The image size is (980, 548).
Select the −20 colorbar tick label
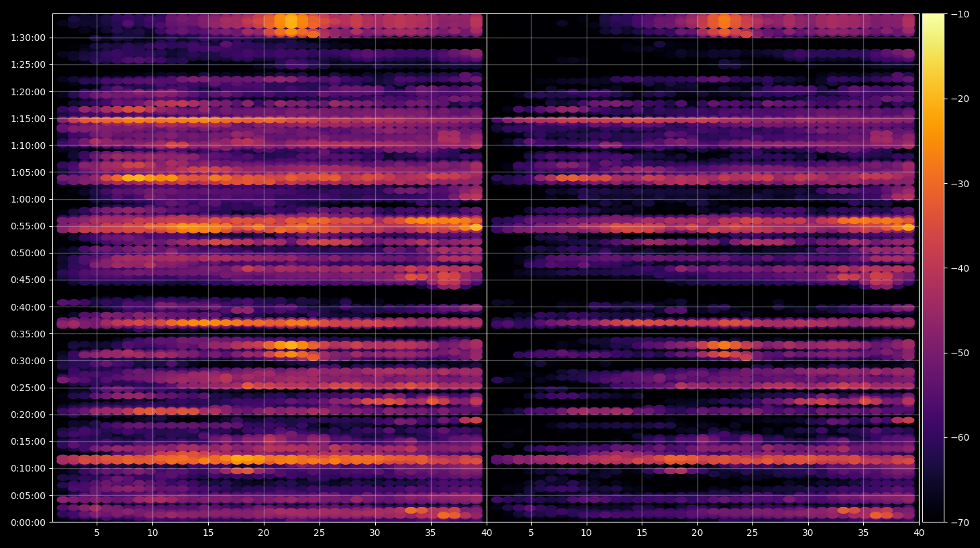(961, 99)
